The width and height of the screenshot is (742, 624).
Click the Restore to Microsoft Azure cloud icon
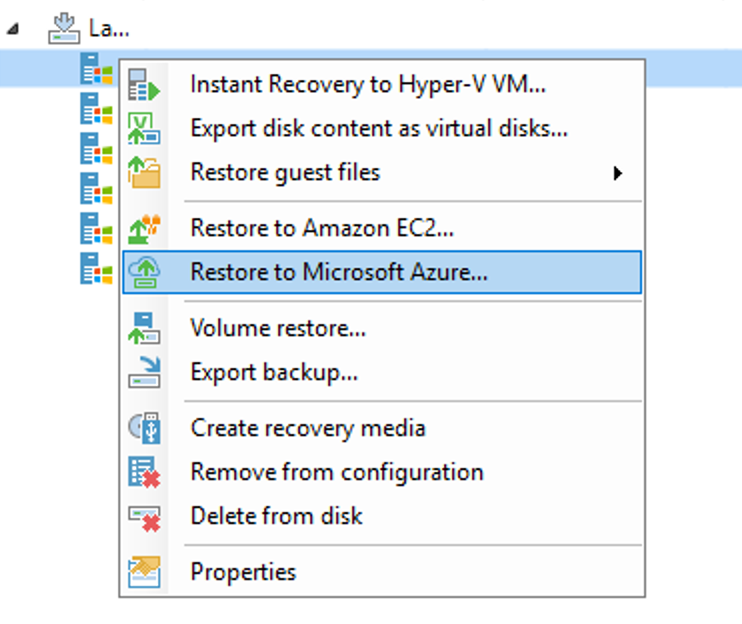pos(145,272)
